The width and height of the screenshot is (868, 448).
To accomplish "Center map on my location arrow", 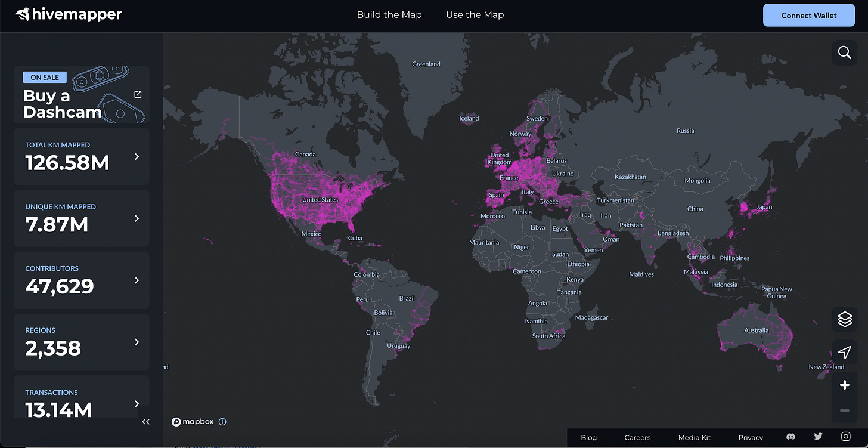I will [x=845, y=352].
